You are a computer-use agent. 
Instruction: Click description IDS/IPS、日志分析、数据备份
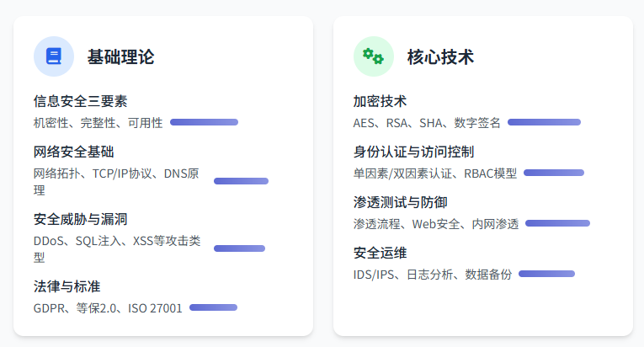433,275
